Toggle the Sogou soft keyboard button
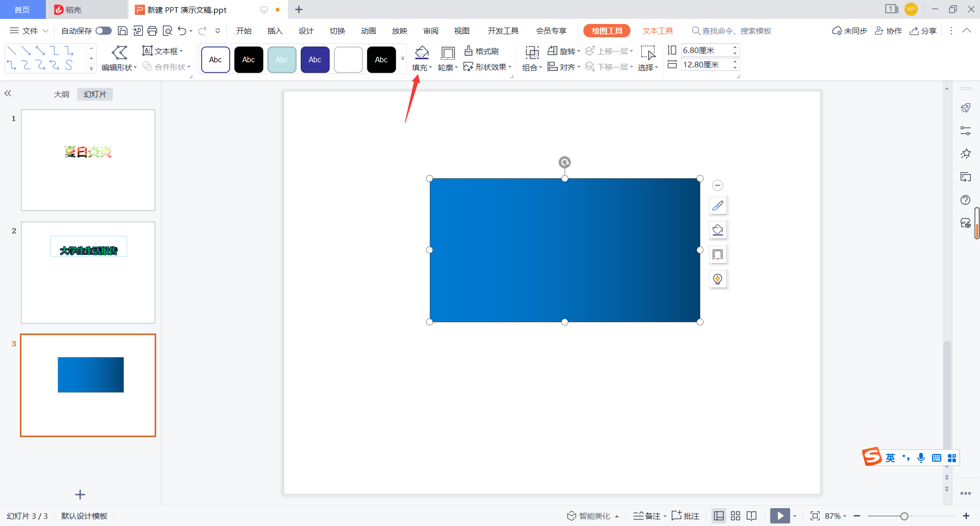Viewport: 980px width, 526px height. click(x=937, y=458)
